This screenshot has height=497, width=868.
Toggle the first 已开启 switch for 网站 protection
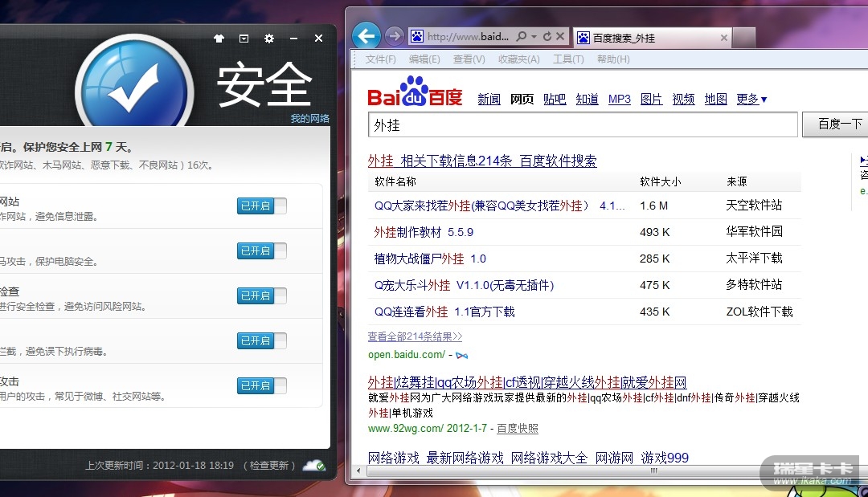[261, 206]
